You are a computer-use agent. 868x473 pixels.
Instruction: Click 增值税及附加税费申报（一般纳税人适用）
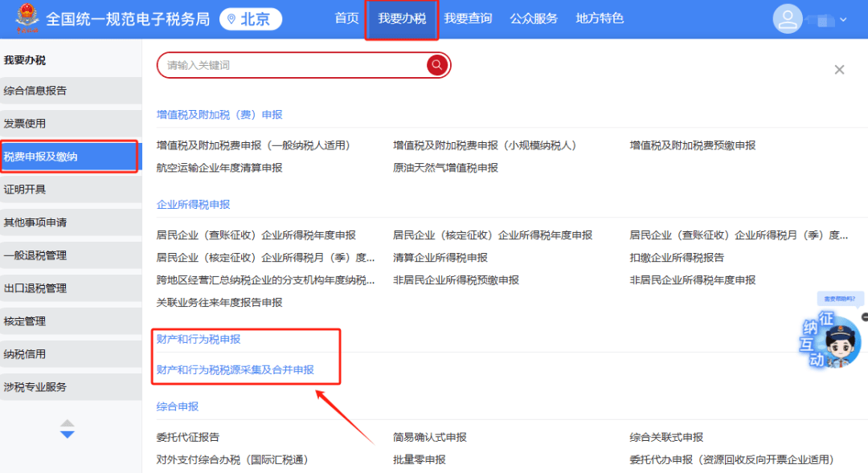[254, 145]
